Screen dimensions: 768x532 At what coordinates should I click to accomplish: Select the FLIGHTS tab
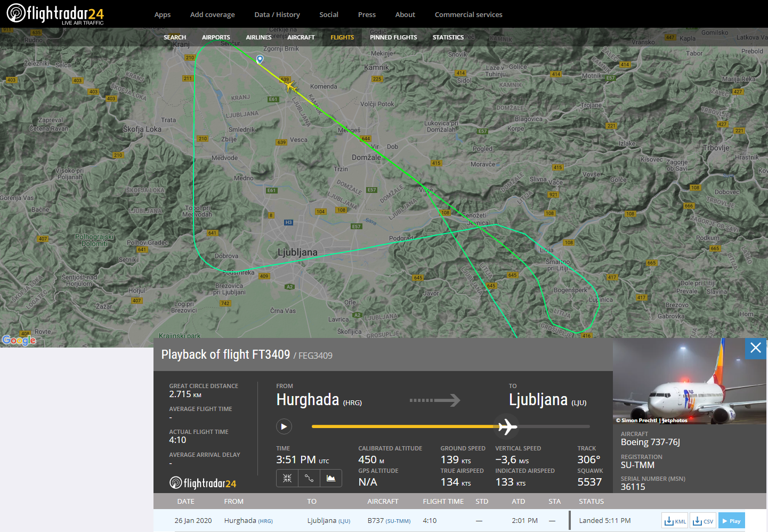(x=342, y=37)
